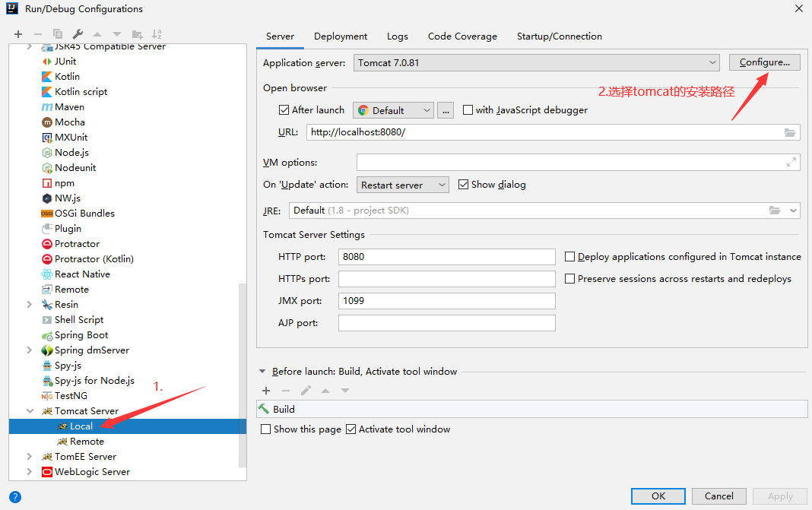This screenshot has height=510, width=812.
Task: Select the Kotlin script configuration type
Action: [x=81, y=92]
